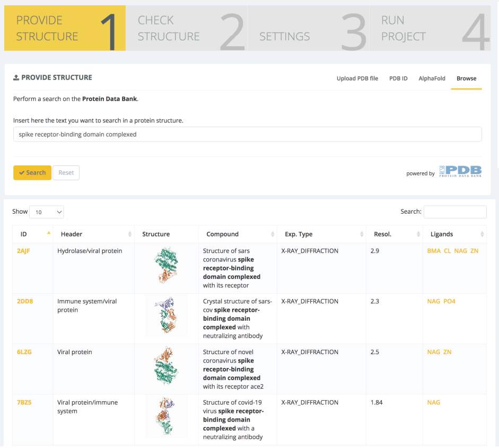Switch to the AlphaFold tab
This screenshot has height=448, width=499.
(x=432, y=78)
